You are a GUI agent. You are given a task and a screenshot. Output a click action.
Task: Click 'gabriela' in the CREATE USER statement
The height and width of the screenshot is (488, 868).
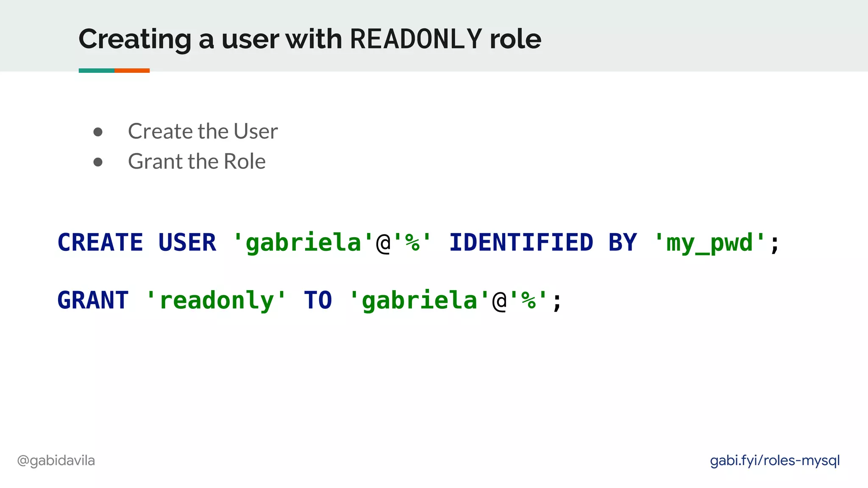tap(303, 243)
